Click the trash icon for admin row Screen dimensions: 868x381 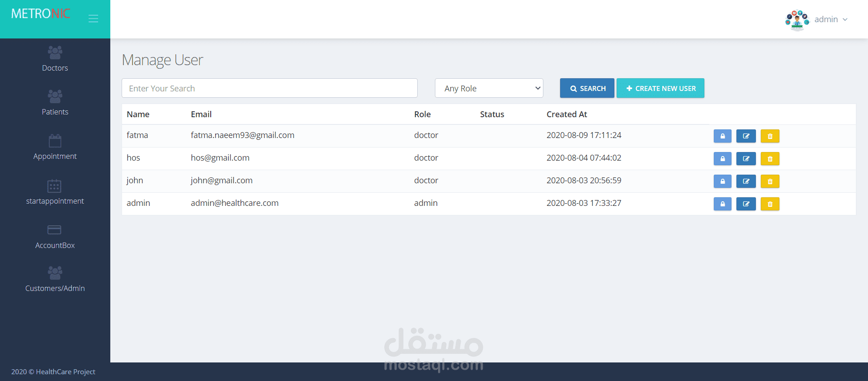click(770, 204)
